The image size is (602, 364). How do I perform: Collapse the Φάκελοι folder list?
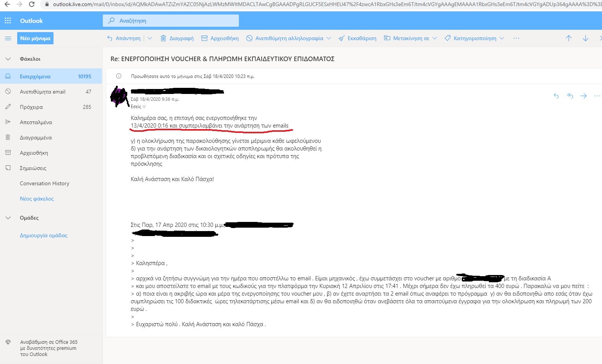(8, 59)
